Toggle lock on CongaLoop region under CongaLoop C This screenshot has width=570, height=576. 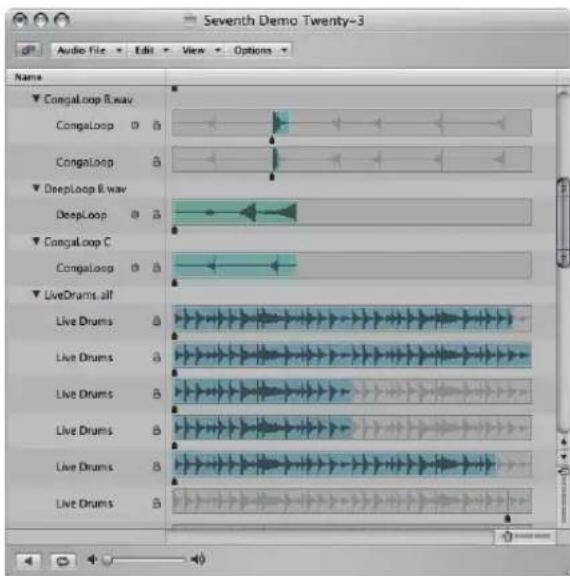pos(157,267)
